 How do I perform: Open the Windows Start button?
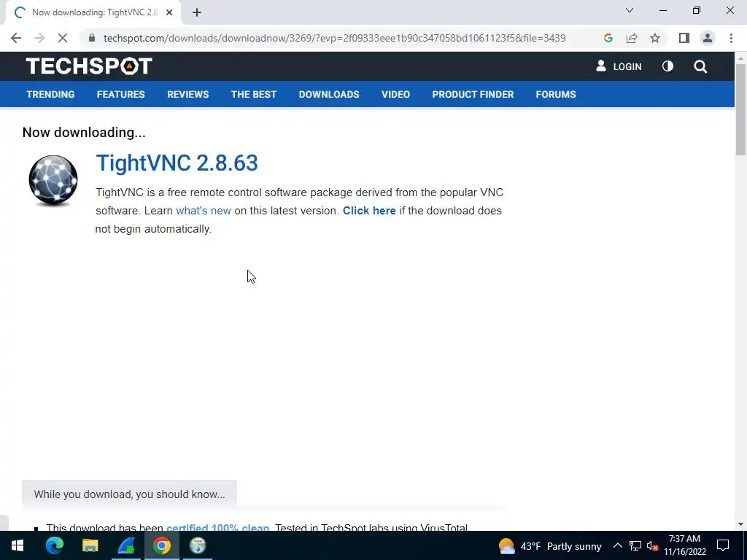click(18, 545)
